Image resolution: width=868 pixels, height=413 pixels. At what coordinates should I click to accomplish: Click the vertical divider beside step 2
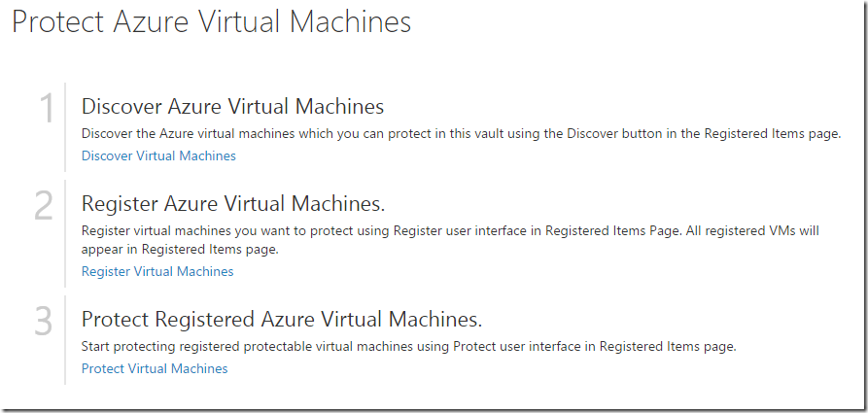(x=65, y=233)
